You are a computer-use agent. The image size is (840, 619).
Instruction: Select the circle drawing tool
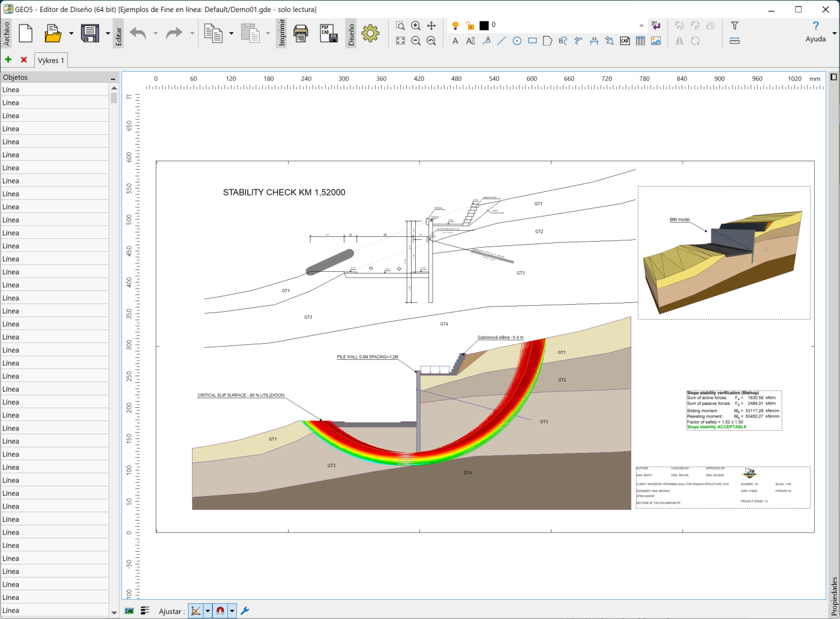coord(517,41)
